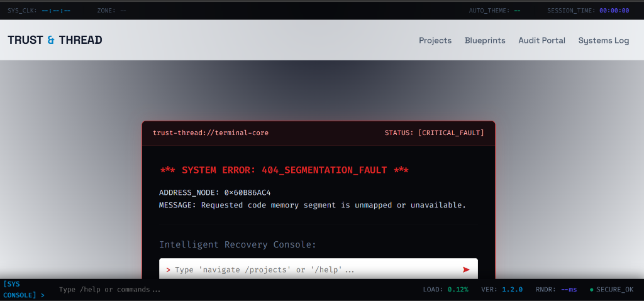
Task: Click the SYSTEM ERROR 404_SEGMENTATION_FAULT heading
Action: (x=284, y=170)
